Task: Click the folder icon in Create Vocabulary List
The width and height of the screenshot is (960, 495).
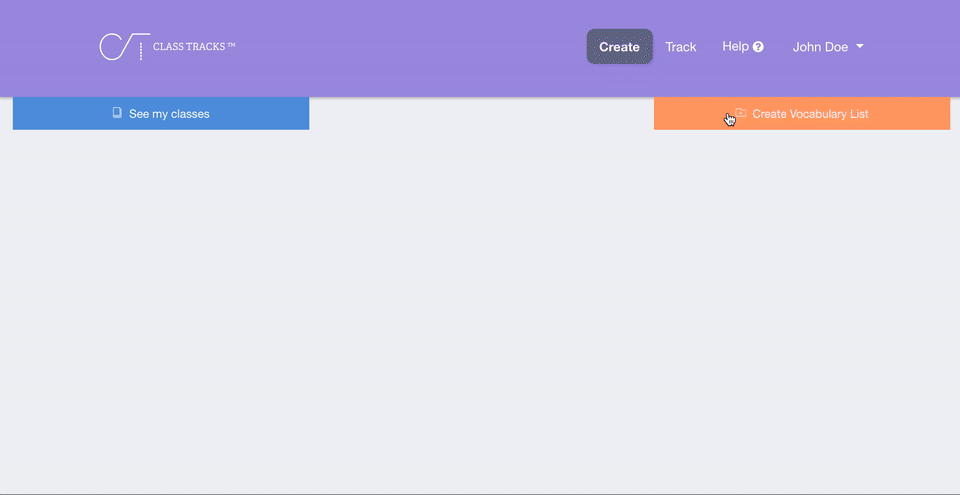Action: coord(741,113)
